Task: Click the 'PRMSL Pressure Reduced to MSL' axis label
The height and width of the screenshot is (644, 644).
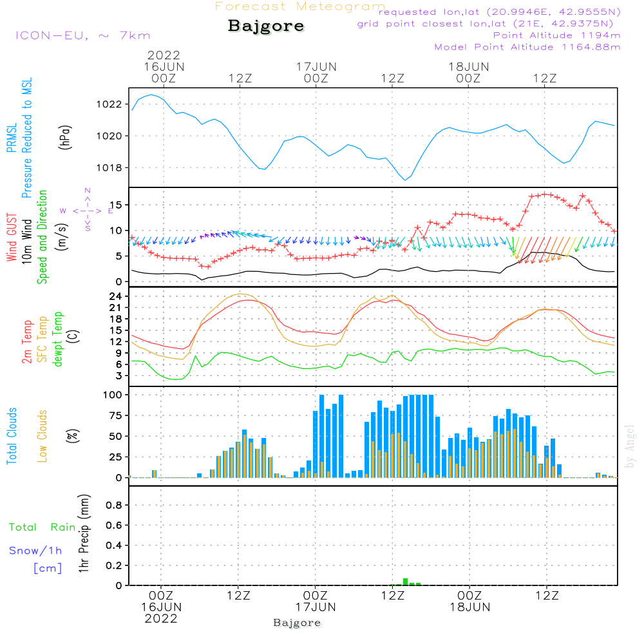Action: click(19, 138)
